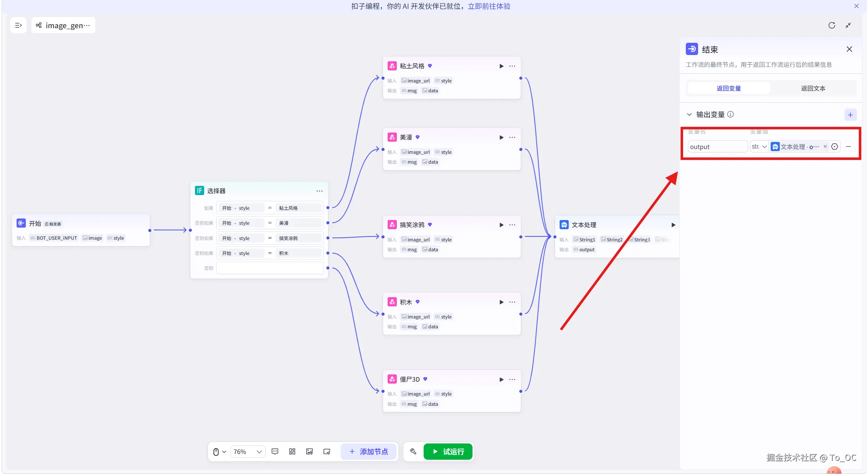Toggle the minimap toolbar icon

327,452
